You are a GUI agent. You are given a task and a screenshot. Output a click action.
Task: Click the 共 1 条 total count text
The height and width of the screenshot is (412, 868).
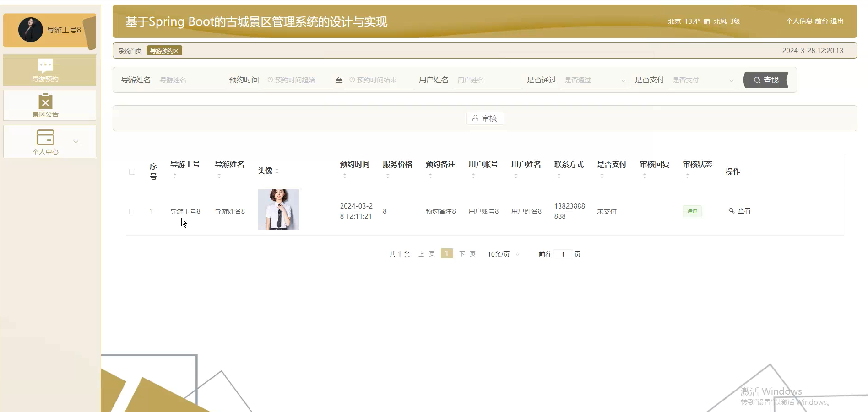(x=400, y=254)
